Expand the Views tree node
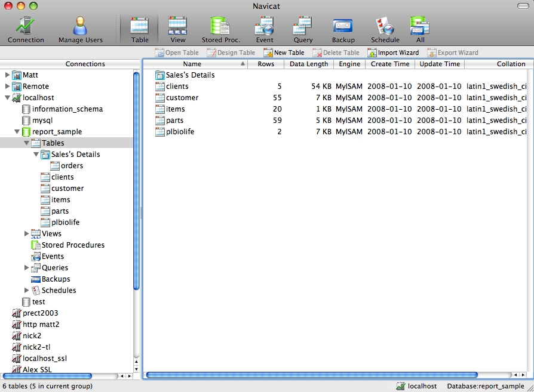534x392 pixels. 26,234
